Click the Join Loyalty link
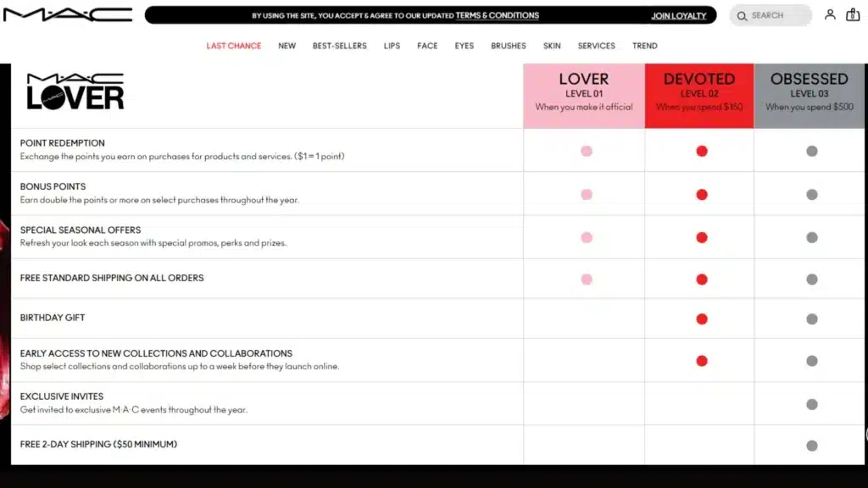This screenshot has height=488, width=868. 678,15
